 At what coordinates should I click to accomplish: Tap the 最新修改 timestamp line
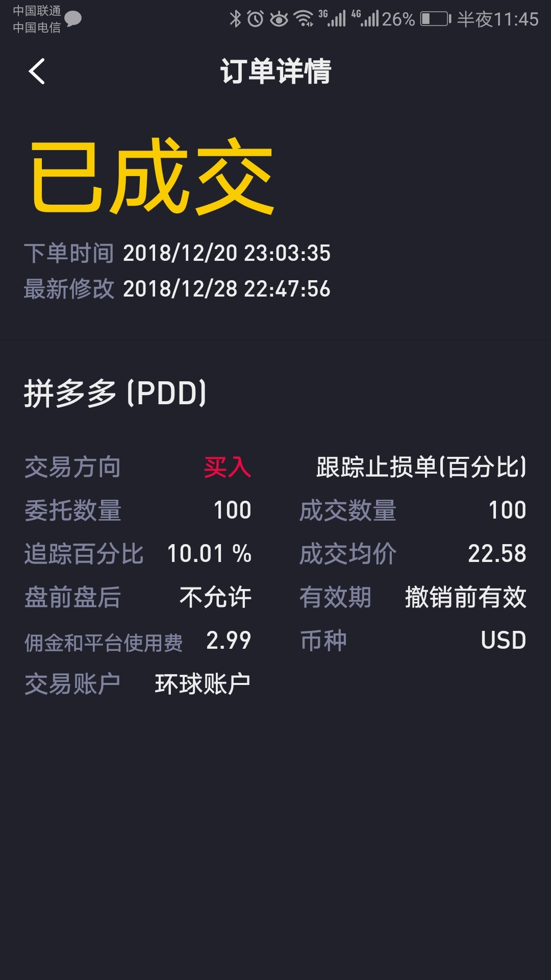click(177, 289)
